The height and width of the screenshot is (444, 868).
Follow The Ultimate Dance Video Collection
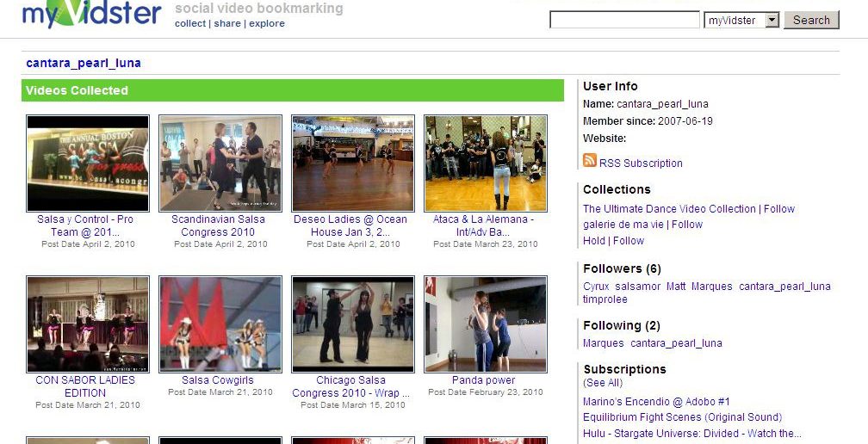pos(779,209)
